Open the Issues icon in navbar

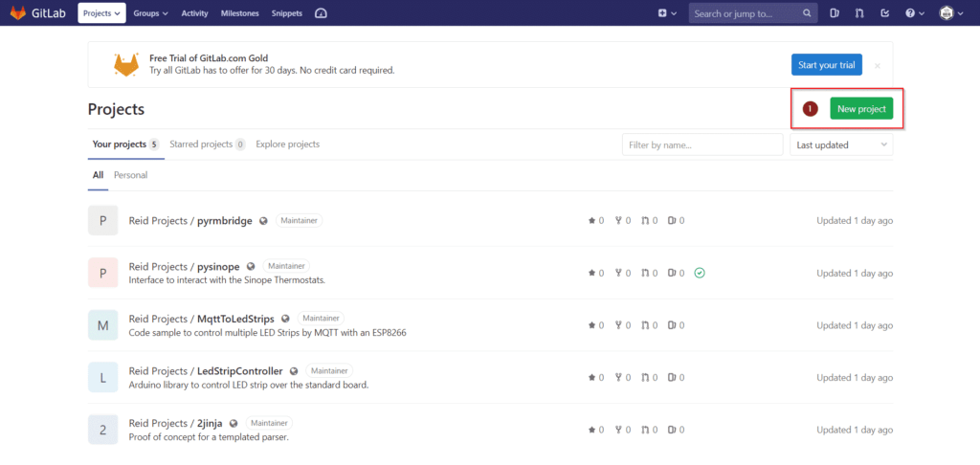[x=835, y=13]
